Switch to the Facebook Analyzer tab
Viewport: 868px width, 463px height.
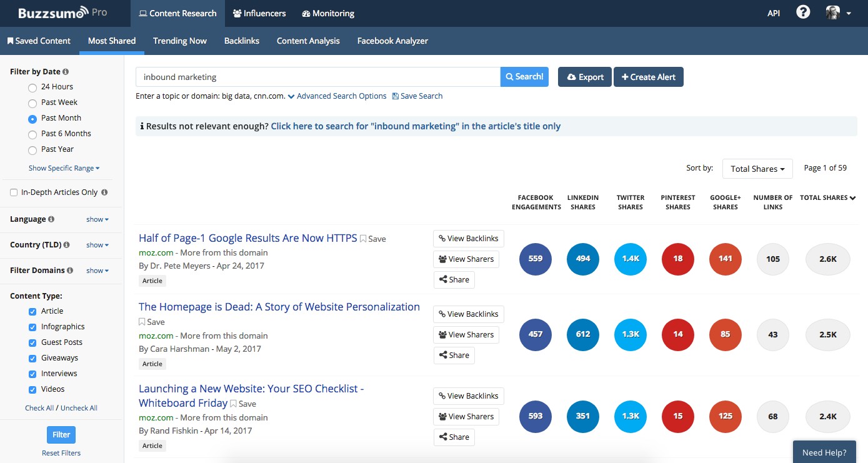[x=392, y=41]
